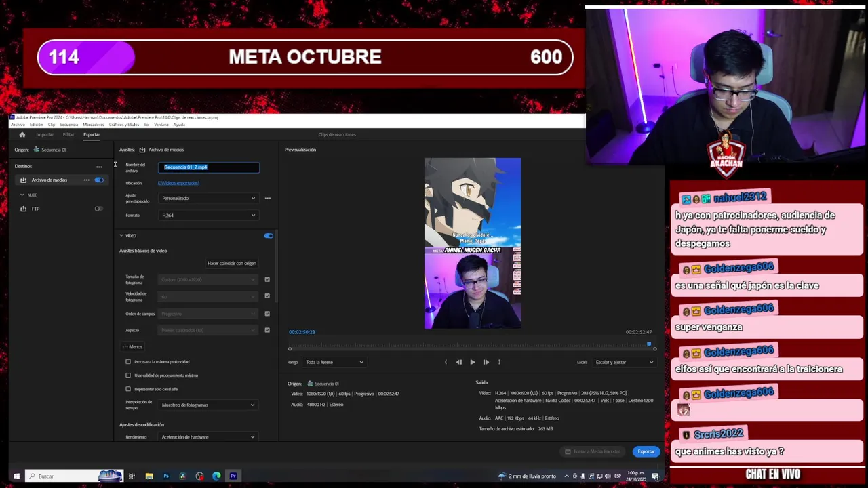Click the blue Exportar button
868x488 pixels.
(646, 451)
